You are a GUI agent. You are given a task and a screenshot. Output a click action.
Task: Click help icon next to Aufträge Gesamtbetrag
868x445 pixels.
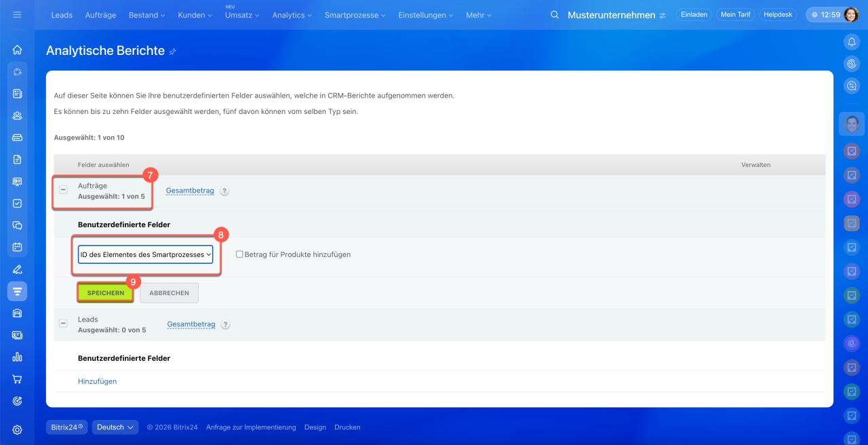224,191
